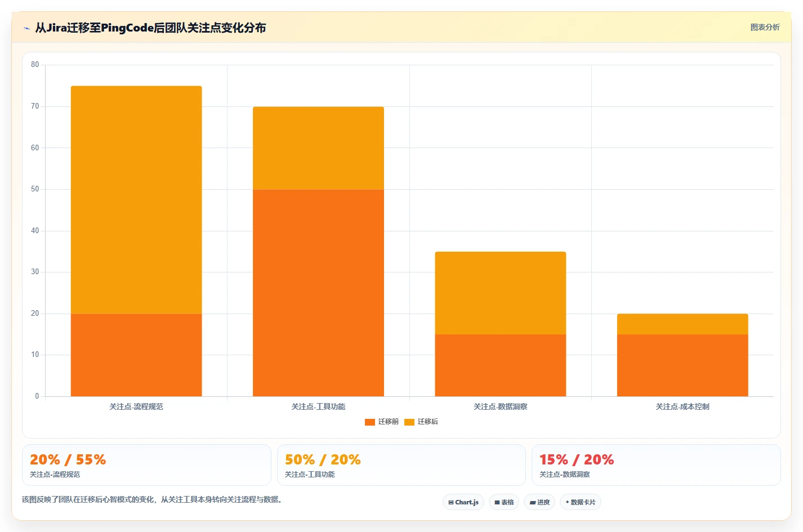Open the 50% / 20% stat card

point(401,465)
